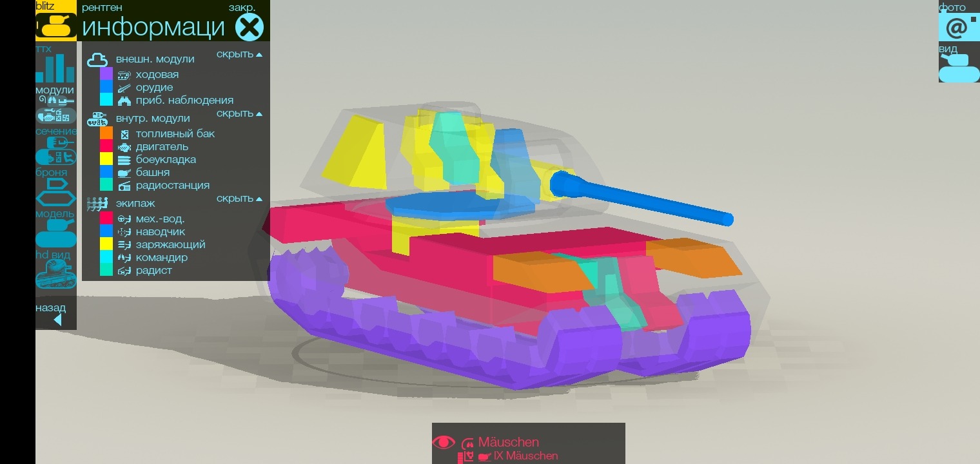
Task: Select the приб. наблюдения label
Action: click(184, 101)
